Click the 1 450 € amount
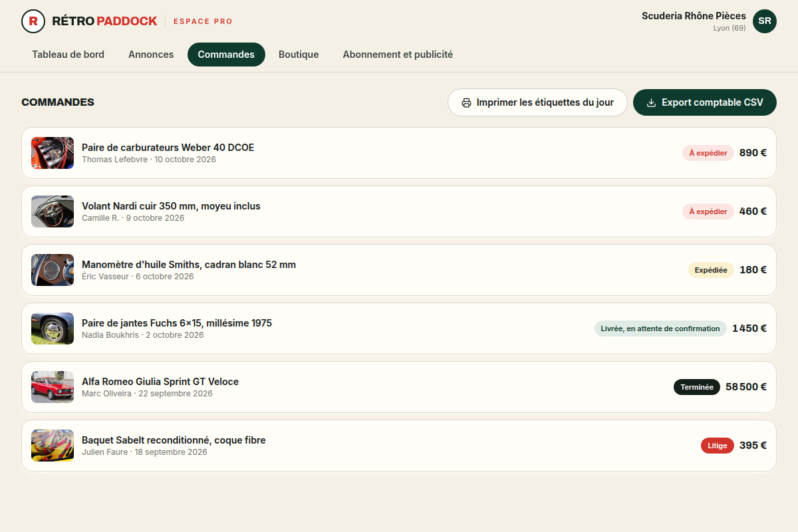Image resolution: width=798 pixels, height=532 pixels. point(749,329)
